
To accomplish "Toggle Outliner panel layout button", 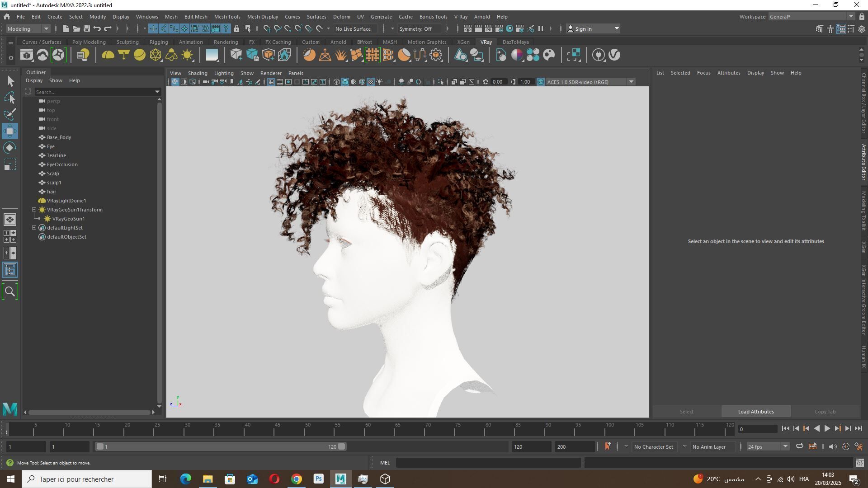I will tap(10, 270).
